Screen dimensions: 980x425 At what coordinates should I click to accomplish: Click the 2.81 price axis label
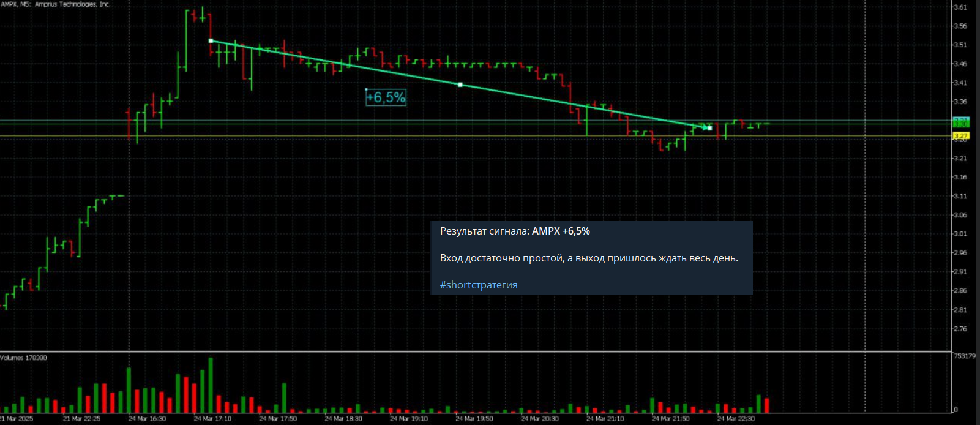[x=960, y=310]
